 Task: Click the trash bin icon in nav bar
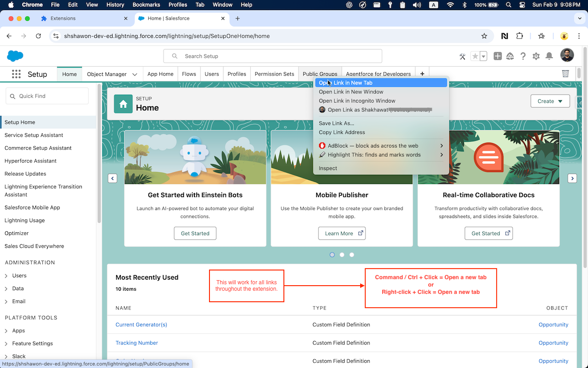[565, 74]
